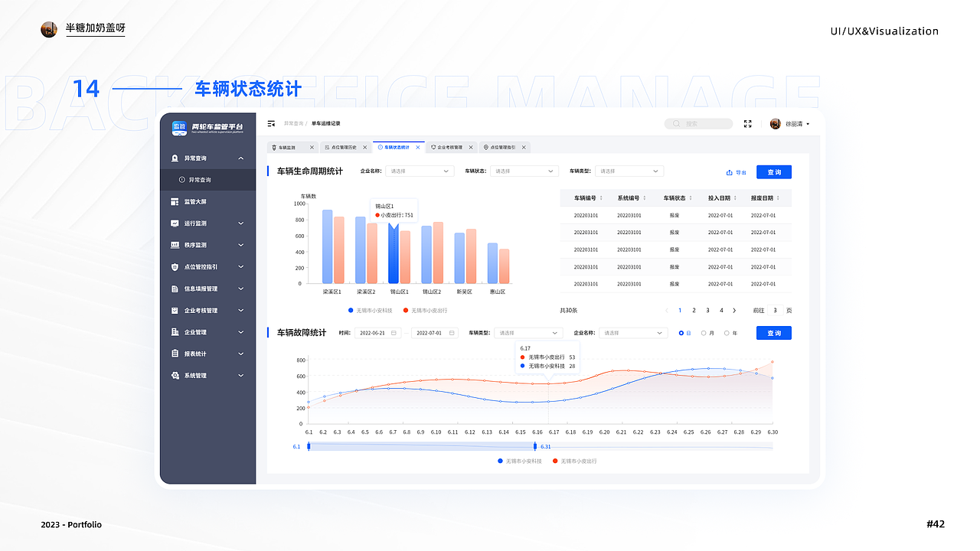Go to page 2 of the table
Screen dimensions: 980x551
pyautogui.click(x=694, y=311)
